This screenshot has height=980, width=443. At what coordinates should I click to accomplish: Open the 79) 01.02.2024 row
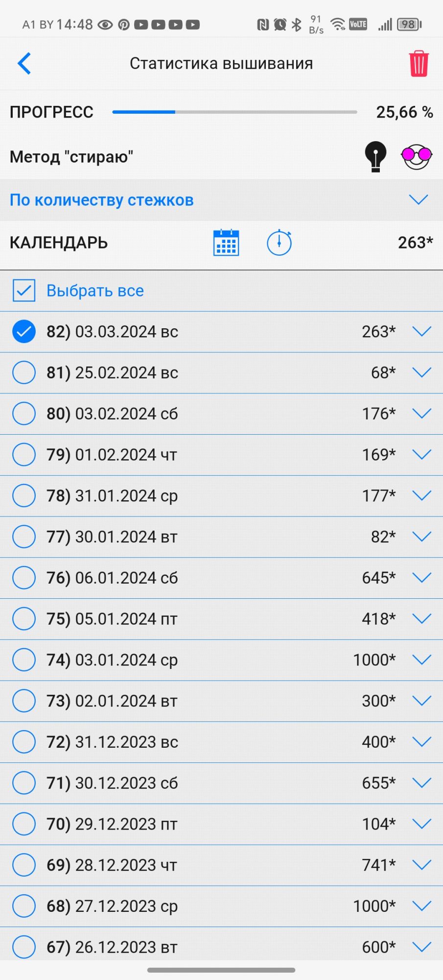(196, 455)
